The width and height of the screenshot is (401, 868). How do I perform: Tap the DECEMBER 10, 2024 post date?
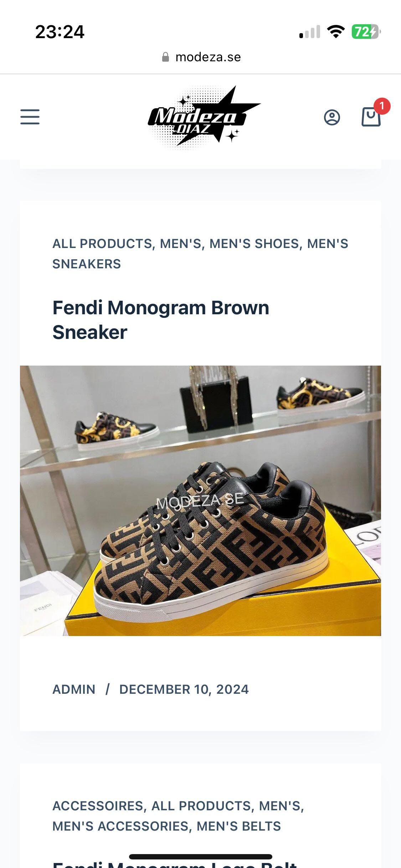click(184, 689)
